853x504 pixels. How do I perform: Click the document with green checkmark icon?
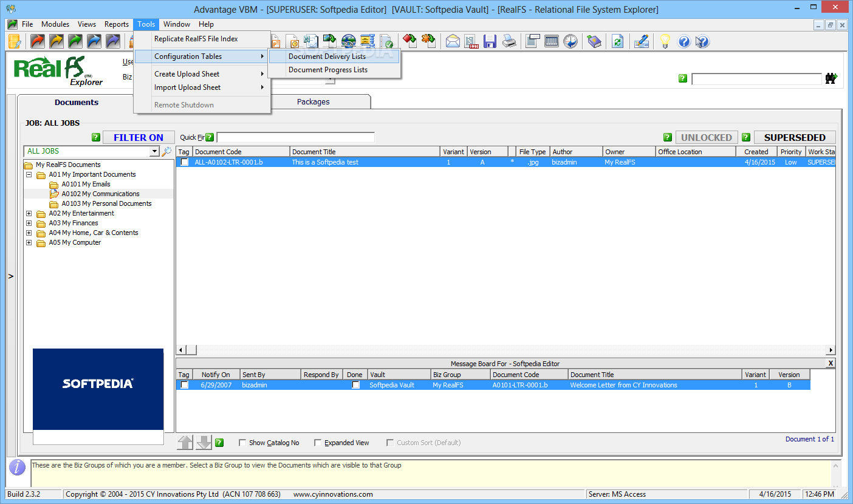click(386, 41)
